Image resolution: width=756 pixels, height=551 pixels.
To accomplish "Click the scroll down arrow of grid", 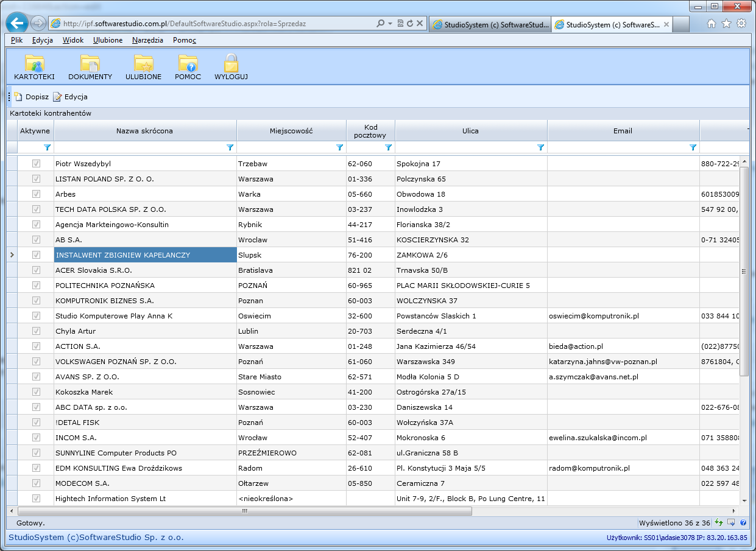I will pyautogui.click(x=744, y=500).
